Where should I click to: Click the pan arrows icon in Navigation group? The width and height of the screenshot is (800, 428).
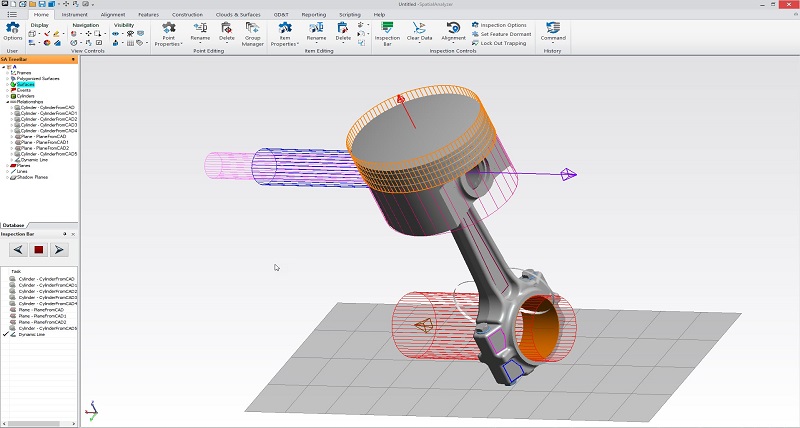(x=88, y=34)
